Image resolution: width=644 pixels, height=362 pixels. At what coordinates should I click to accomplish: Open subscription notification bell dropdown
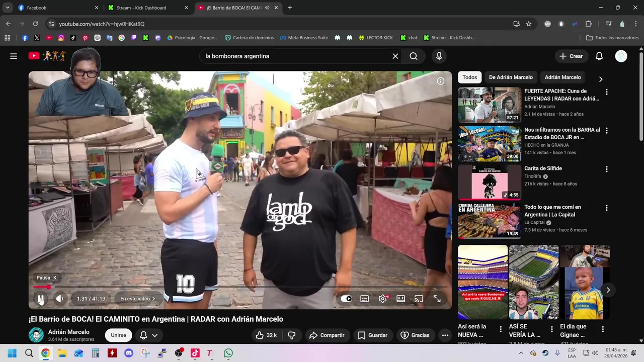click(x=149, y=335)
